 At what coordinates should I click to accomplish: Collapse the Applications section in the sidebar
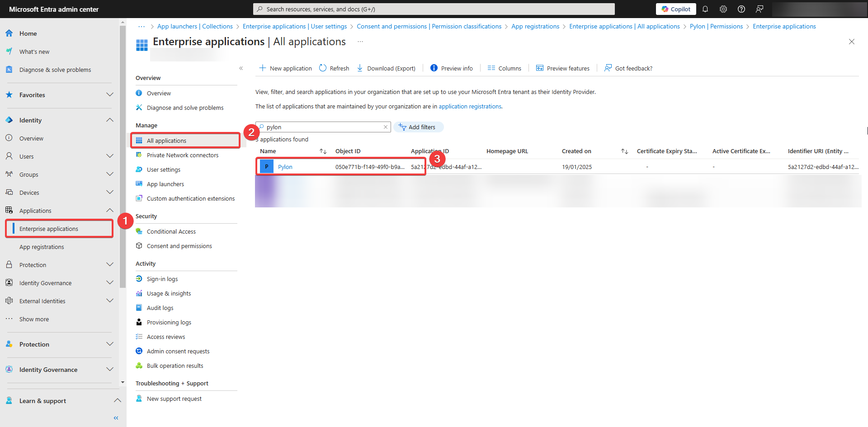[109, 210]
